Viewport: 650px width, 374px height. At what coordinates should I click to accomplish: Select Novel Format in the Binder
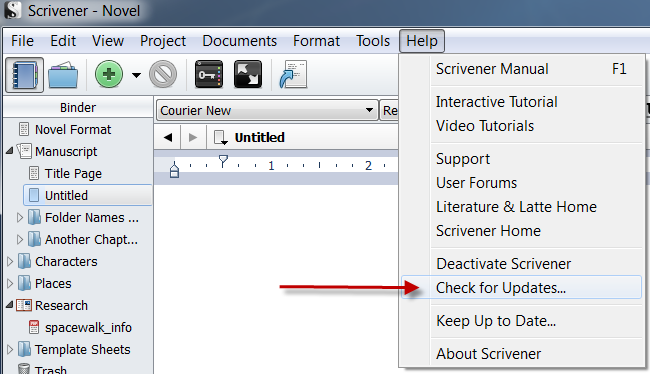73,129
